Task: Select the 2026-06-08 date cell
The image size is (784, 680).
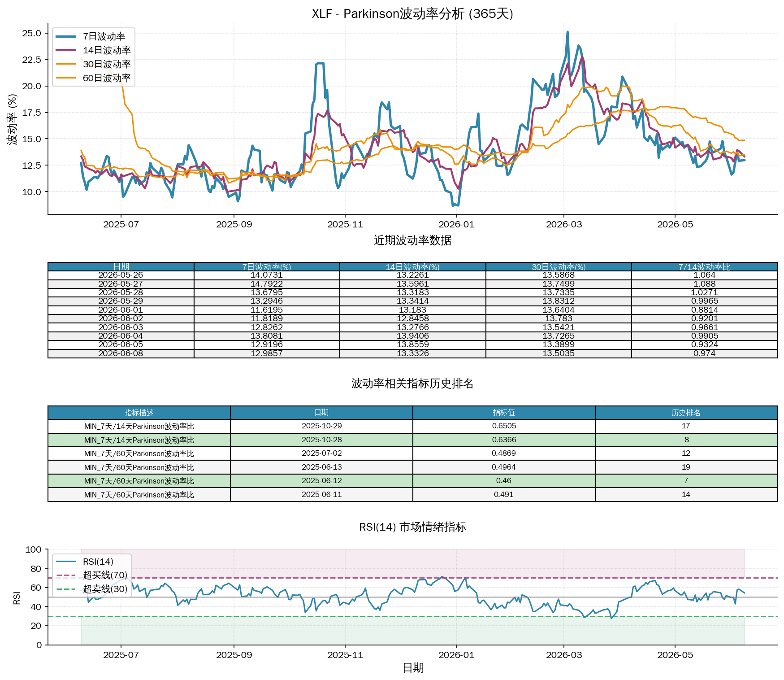Action: tap(121, 353)
